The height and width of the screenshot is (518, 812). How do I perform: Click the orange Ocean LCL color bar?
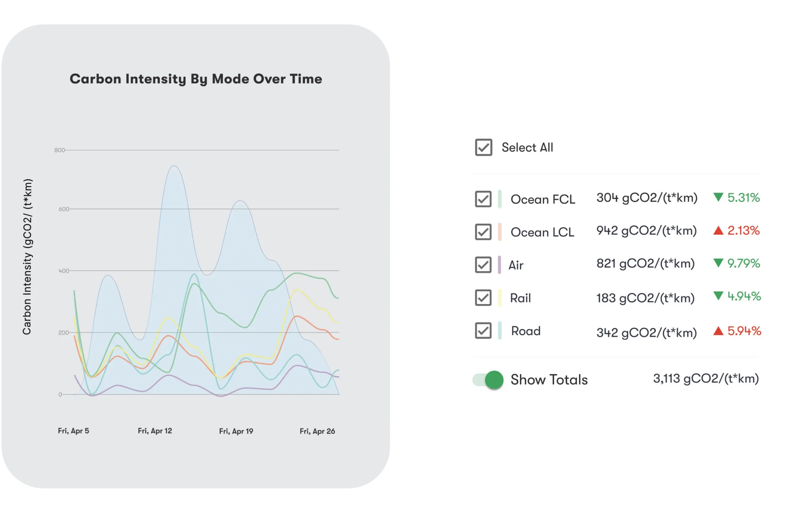pos(499,232)
